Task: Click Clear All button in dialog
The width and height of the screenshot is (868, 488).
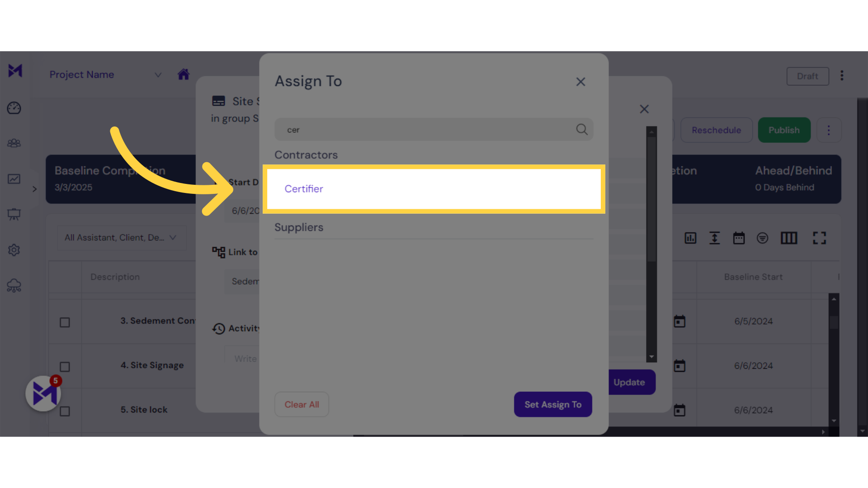Action: click(x=302, y=404)
